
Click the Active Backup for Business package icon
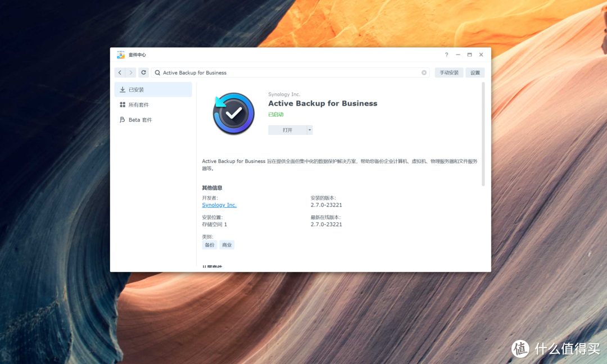point(233,113)
